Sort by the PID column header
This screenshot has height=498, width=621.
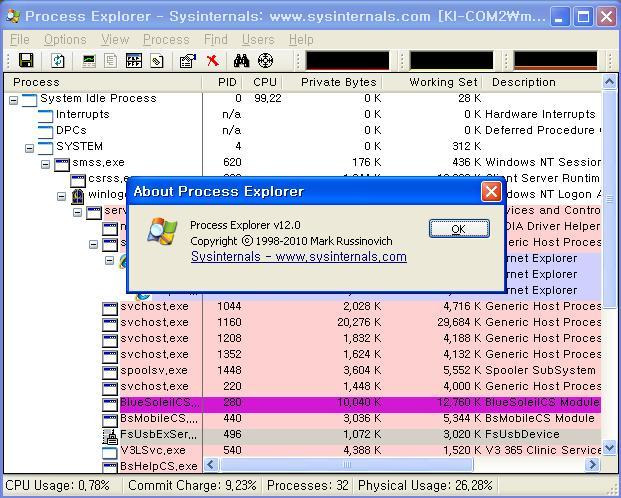click(222, 82)
